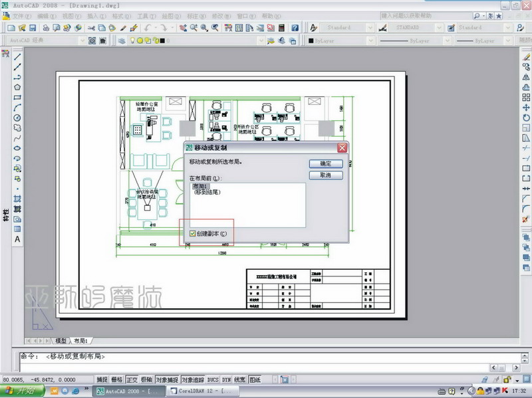Image resolution: width=532 pixels, height=398 pixels.
Task: Open the layer list dropdown
Action: [x=261, y=41]
